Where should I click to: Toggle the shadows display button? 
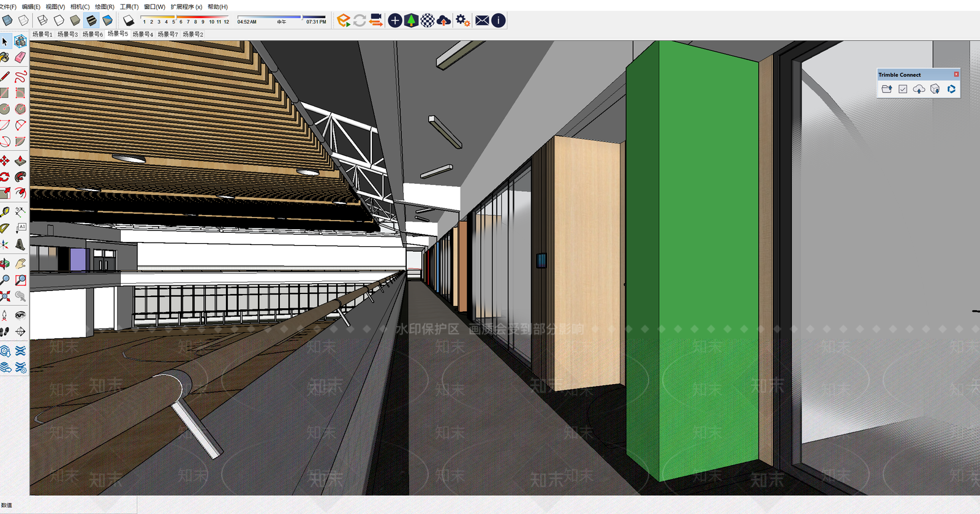128,21
